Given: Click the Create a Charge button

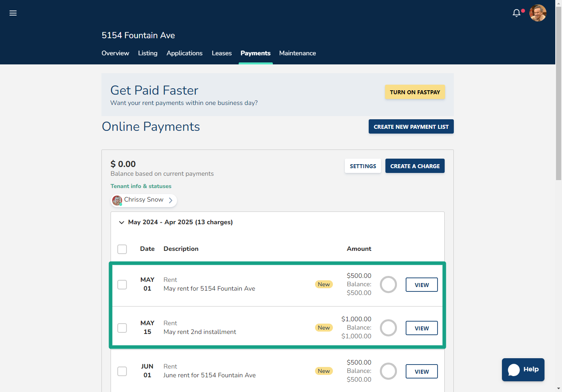Looking at the screenshot, I should 415,166.
